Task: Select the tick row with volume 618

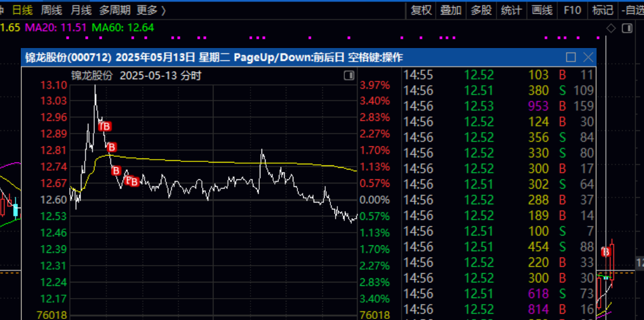Action: [x=499, y=293]
